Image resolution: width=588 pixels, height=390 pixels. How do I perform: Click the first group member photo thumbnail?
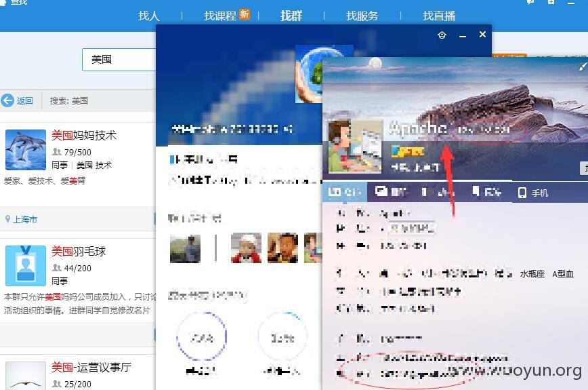pyautogui.click(x=185, y=248)
